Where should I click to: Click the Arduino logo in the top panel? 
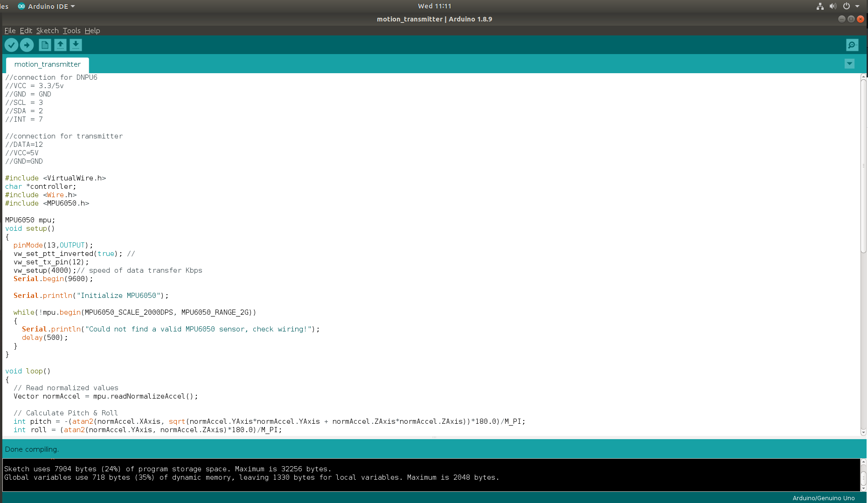21,6
